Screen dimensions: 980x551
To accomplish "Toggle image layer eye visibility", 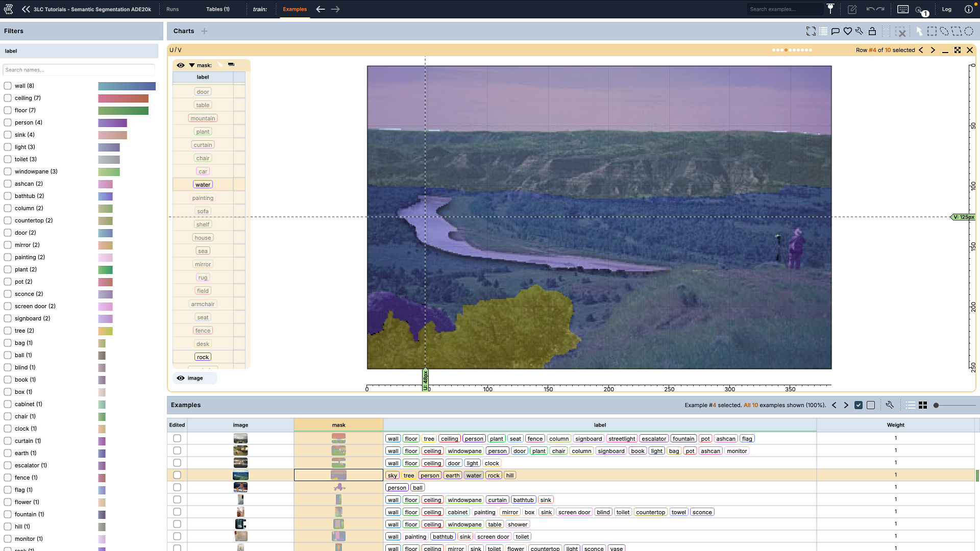I will [181, 378].
